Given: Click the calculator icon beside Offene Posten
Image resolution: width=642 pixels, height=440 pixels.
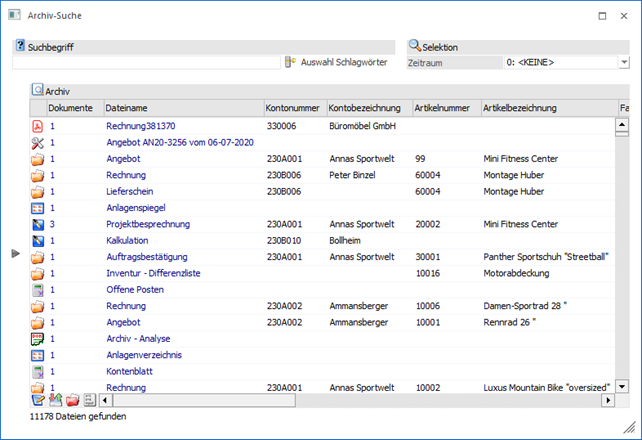Looking at the screenshot, I should [x=37, y=289].
